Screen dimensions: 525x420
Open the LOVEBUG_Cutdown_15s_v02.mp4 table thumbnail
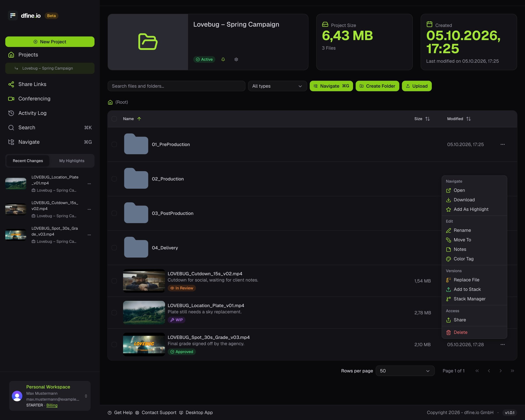pyautogui.click(x=144, y=281)
